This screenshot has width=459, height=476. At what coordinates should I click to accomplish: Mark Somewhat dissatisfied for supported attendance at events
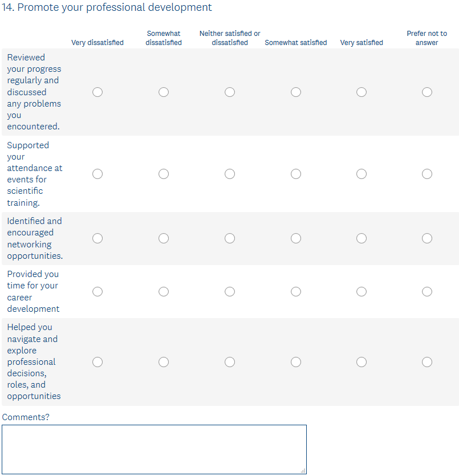pyautogui.click(x=164, y=174)
